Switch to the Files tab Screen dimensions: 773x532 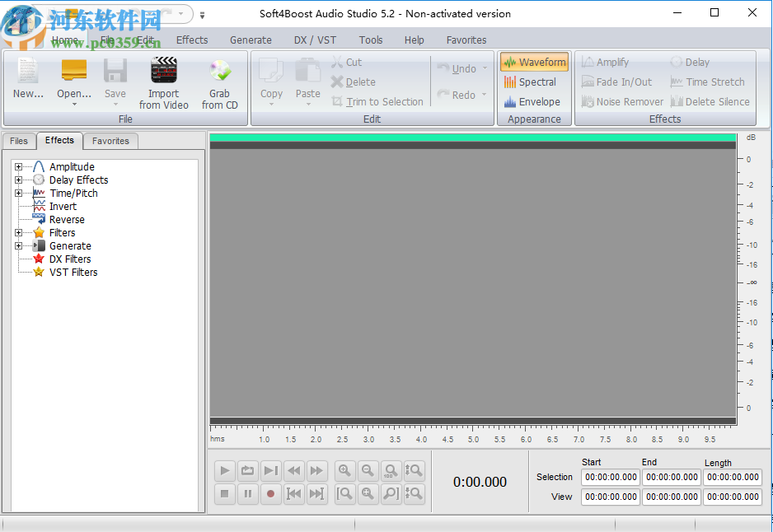tap(18, 141)
